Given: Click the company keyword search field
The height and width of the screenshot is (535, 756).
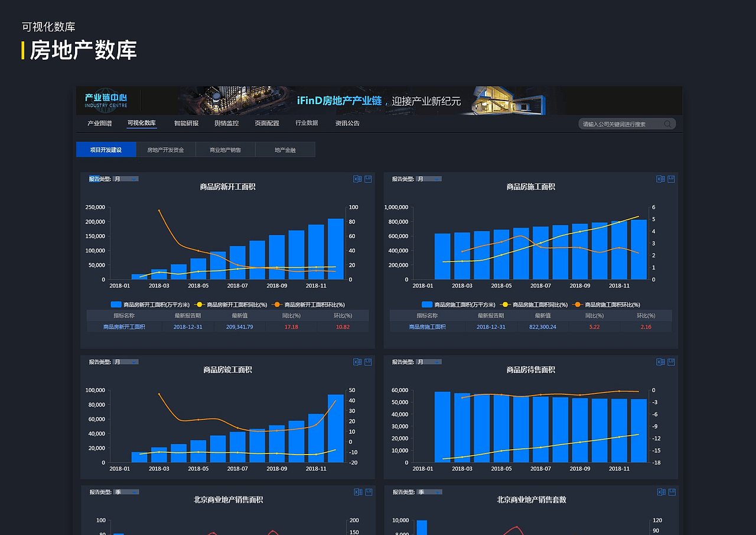Looking at the screenshot, I should tap(627, 124).
